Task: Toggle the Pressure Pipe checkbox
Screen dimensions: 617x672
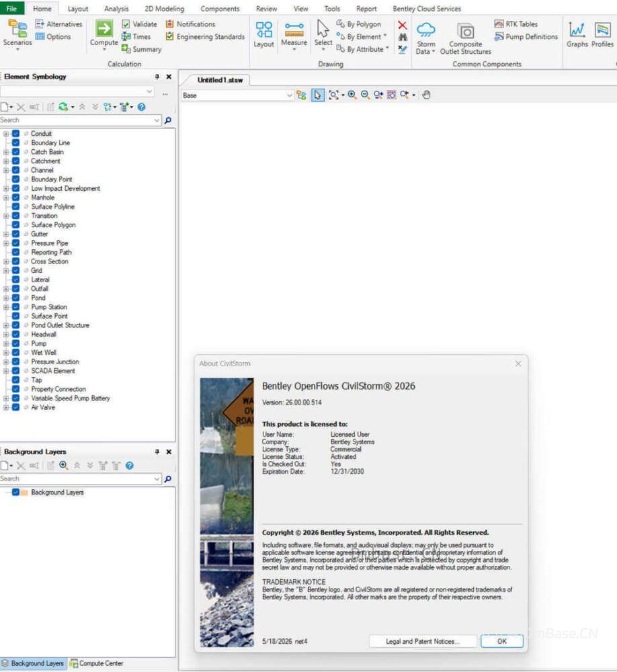Action: tap(16, 243)
